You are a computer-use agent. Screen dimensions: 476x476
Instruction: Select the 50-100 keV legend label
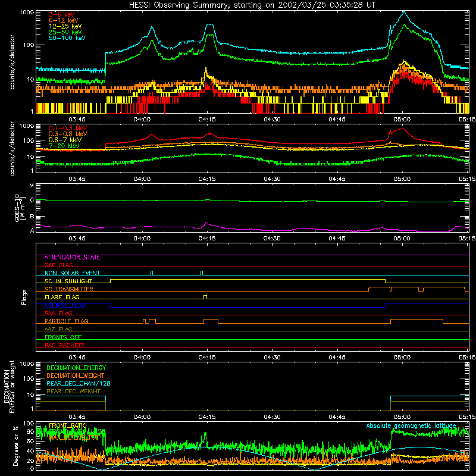[x=67, y=38]
